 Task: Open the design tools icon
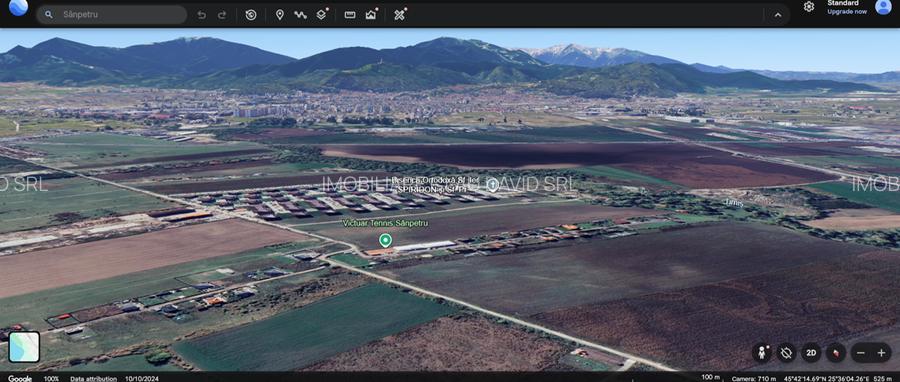click(400, 14)
